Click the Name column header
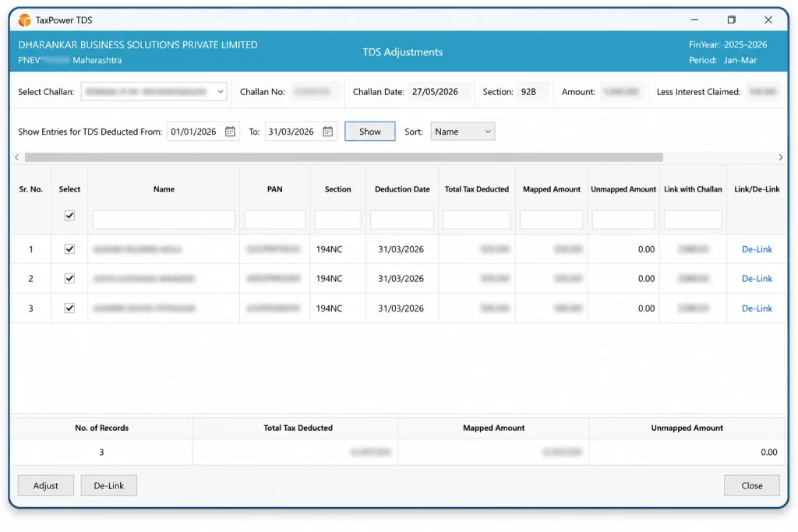This screenshot has width=798, height=532. click(164, 189)
